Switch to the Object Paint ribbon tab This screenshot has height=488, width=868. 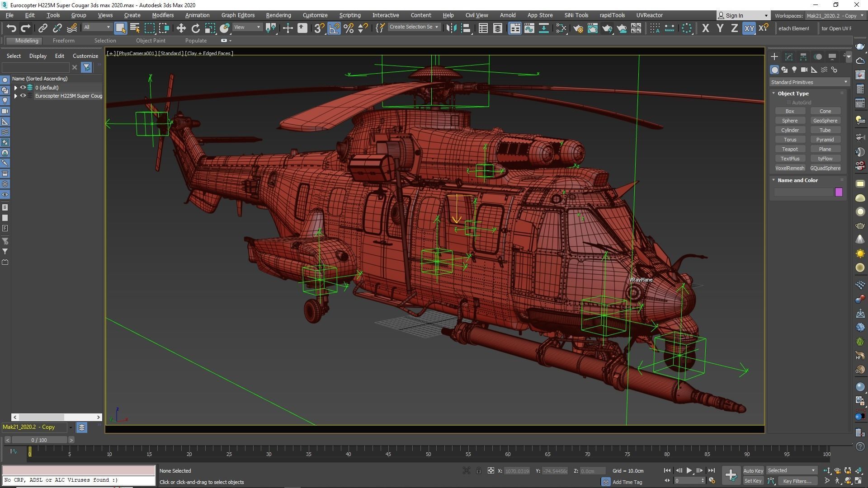151,41
